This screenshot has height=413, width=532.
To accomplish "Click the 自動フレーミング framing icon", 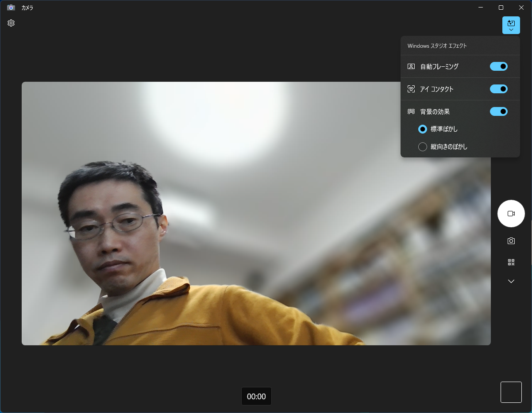I will [x=411, y=66].
